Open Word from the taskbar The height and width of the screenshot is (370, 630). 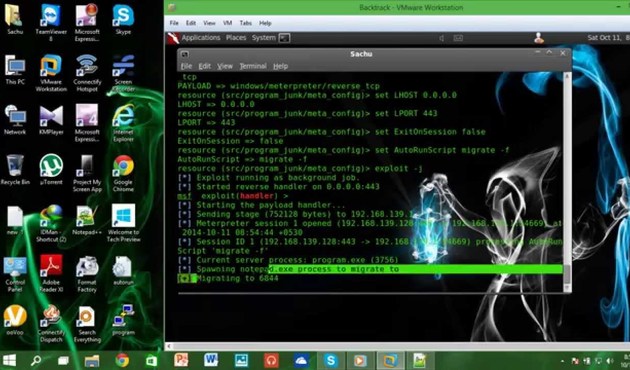[x=211, y=360]
